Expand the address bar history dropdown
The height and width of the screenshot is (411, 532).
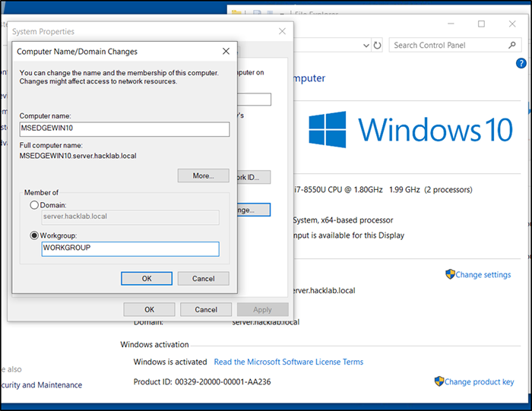click(366, 45)
